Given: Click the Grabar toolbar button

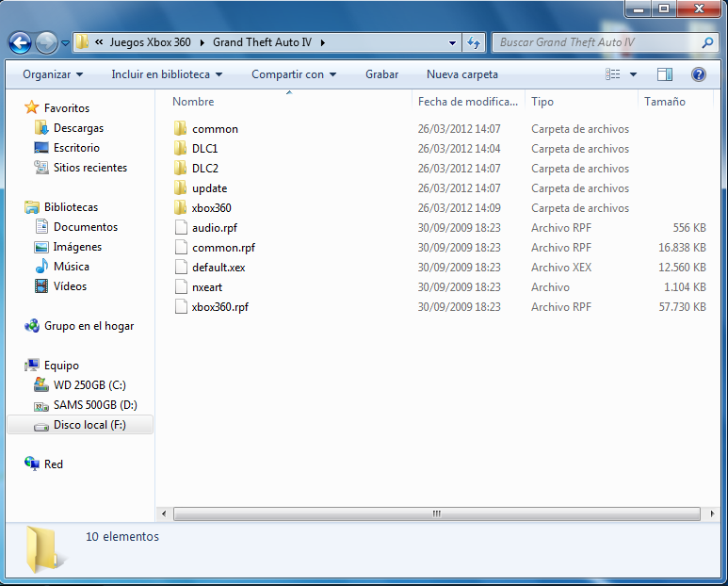Looking at the screenshot, I should point(381,74).
